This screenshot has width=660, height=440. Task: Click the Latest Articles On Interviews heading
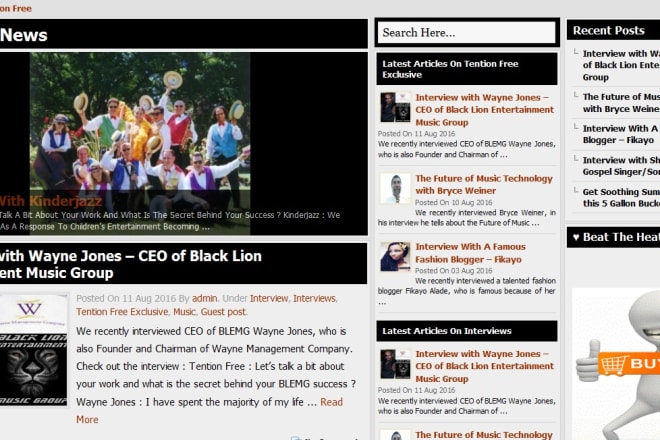pos(447,331)
